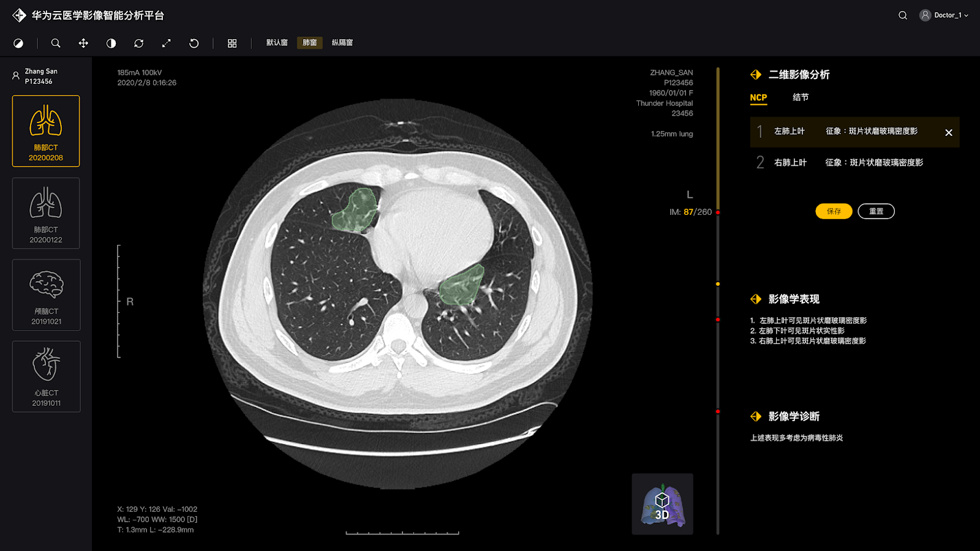Select the fullscreen expand tool

click(x=166, y=43)
